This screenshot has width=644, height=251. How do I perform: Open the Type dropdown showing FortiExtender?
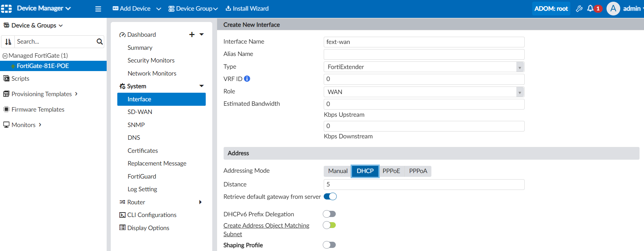423,67
